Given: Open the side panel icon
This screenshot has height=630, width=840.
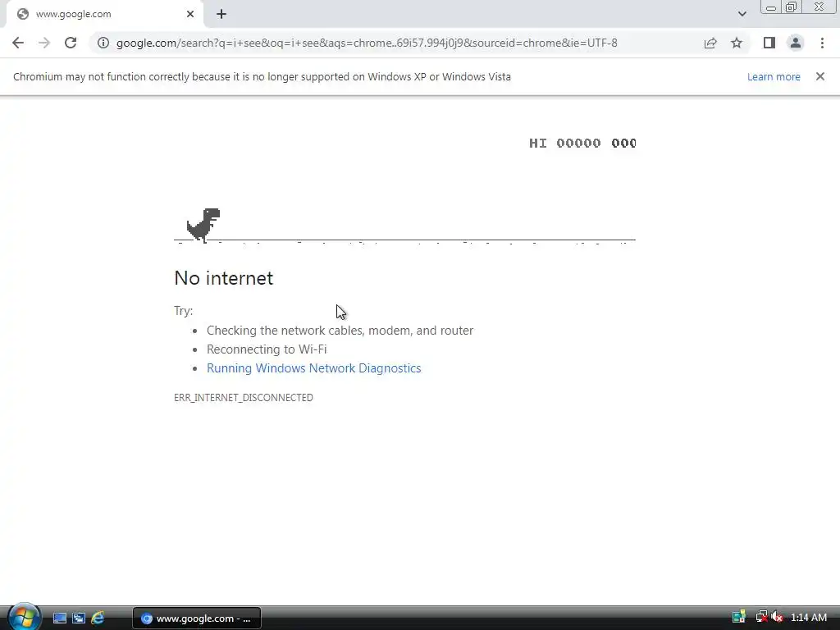Looking at the screenshot, I should pos(769,43).
